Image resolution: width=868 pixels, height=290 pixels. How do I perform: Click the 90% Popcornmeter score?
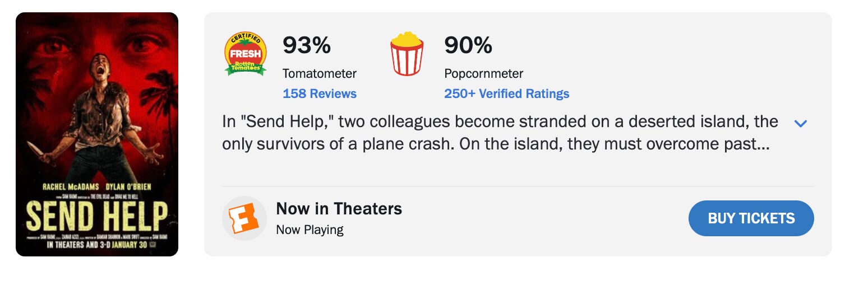(x=468, y=45)
